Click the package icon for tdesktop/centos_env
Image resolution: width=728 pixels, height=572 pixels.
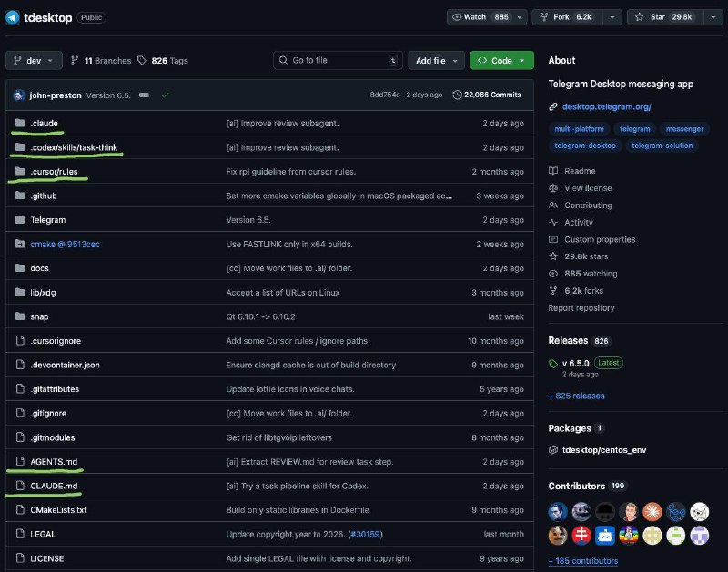coord(553,450)
